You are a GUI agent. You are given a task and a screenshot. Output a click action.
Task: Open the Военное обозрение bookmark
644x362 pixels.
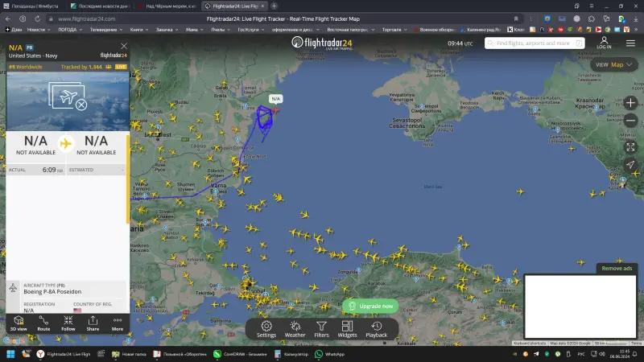point(435,30)
